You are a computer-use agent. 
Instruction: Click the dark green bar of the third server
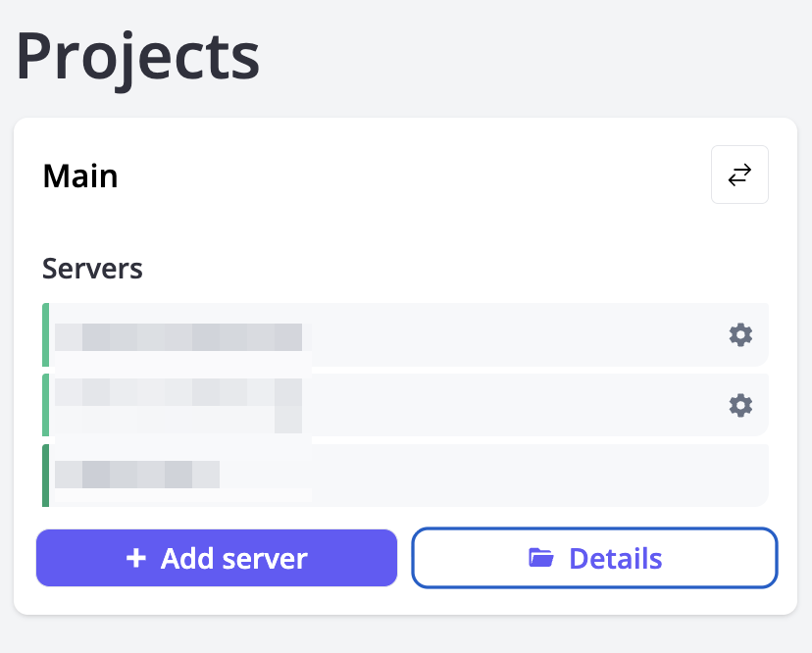coord(44,476)
